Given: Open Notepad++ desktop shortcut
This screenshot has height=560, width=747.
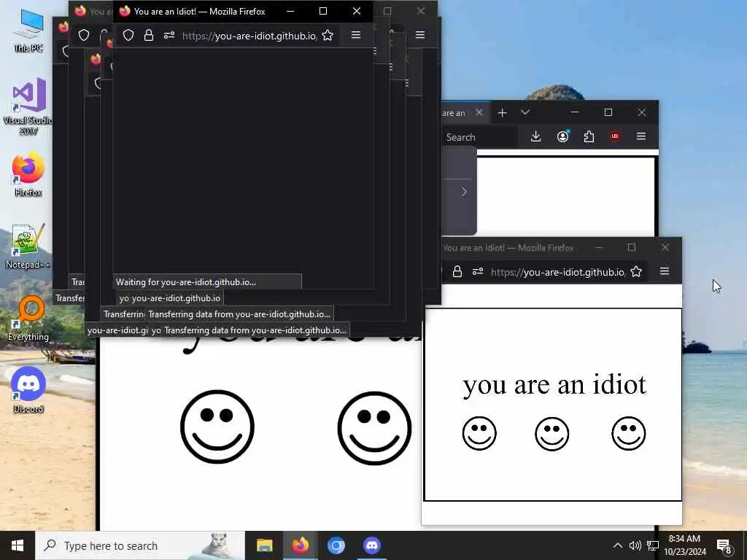Looking at the screenshot, I should click(x=28, y=246).
